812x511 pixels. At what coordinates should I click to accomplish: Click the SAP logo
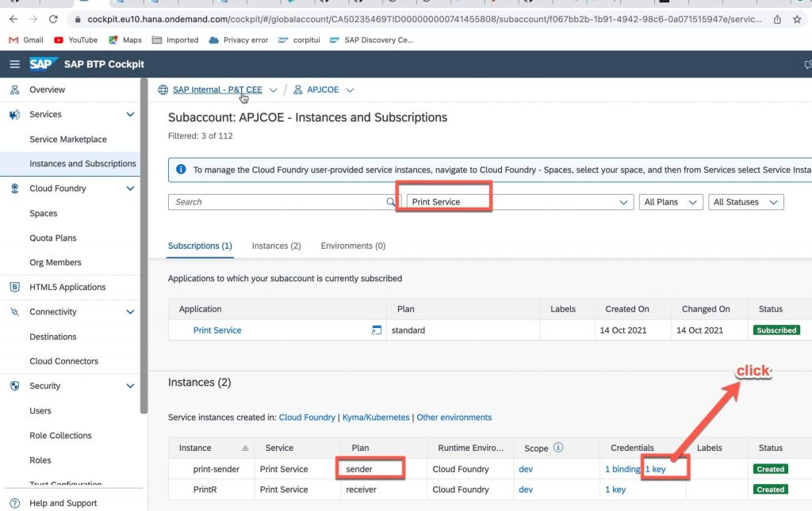point(43,63)
